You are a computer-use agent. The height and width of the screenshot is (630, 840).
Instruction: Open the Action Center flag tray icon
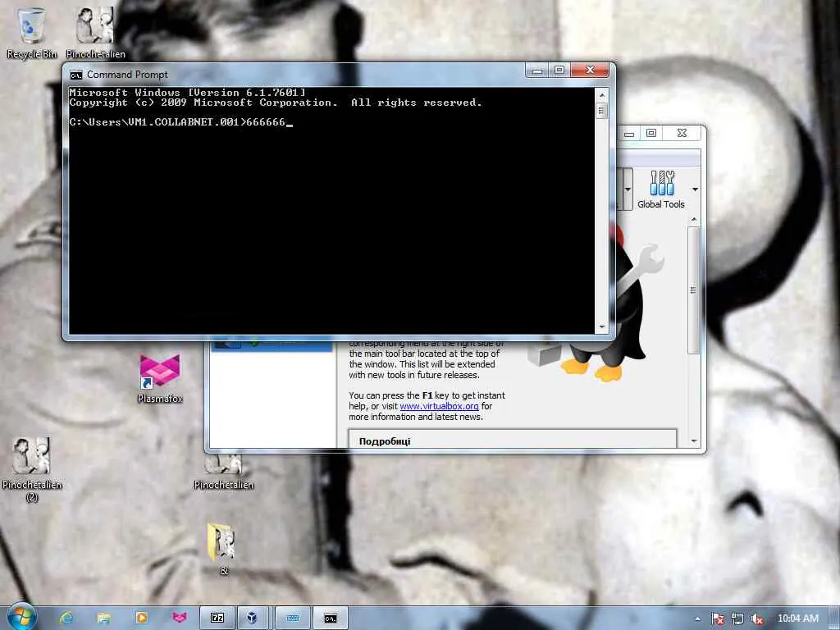tap(718, 619)
